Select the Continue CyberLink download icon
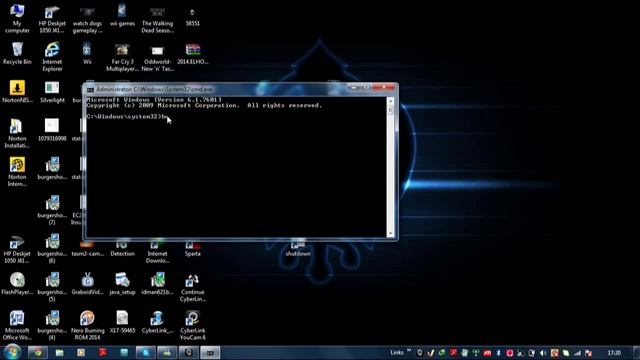640x360 pixels. pyautogui.click(x=192, y=287)
